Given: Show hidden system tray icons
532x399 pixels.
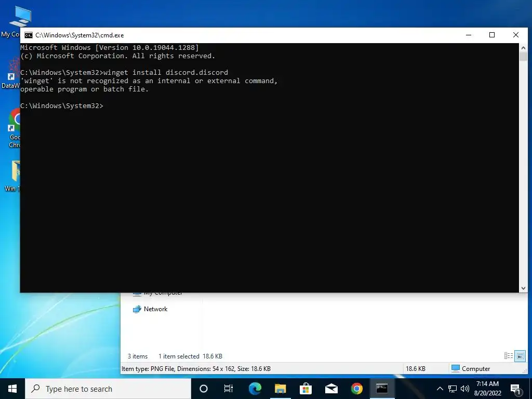Looking at the screenshot, I should [440, 389].
